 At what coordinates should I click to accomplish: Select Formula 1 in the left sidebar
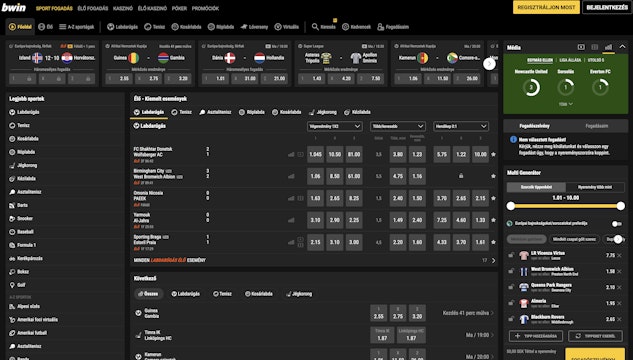click(x=26, y=245)
